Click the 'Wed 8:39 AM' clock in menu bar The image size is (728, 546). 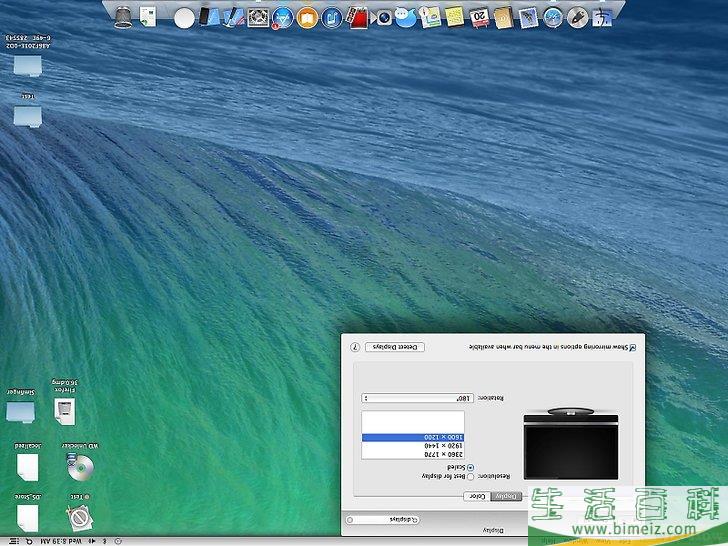(x=61, y=541)
